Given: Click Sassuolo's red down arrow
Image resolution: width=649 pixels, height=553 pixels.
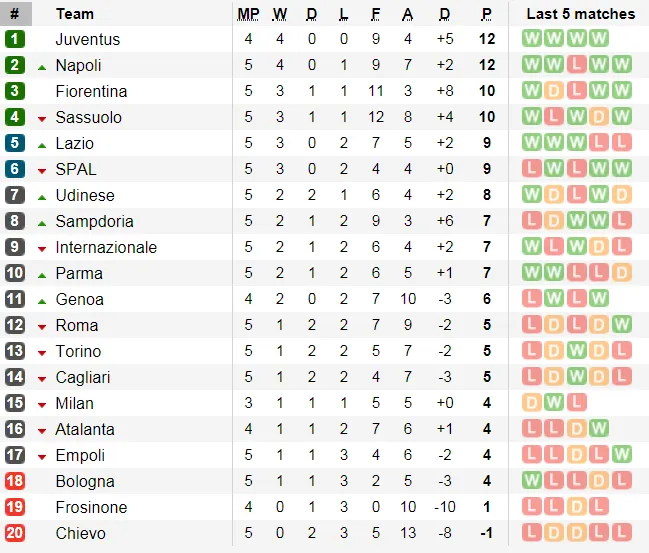Looking at the screenshot, I should pyautogui.click(x=42, y=119).
